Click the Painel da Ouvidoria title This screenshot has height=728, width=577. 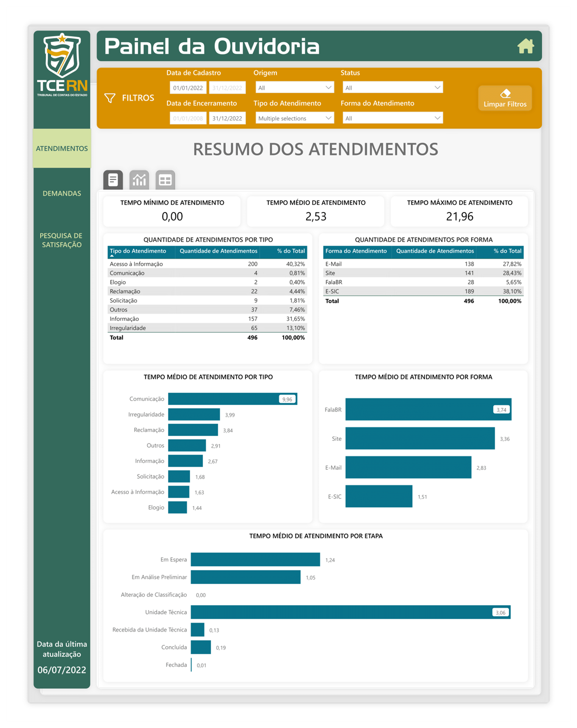point(212,47)
